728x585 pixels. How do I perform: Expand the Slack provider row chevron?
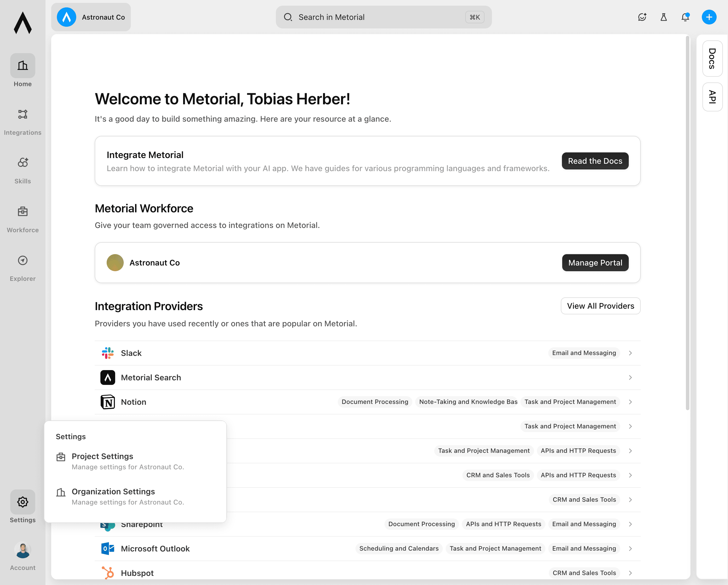point(630,353)
